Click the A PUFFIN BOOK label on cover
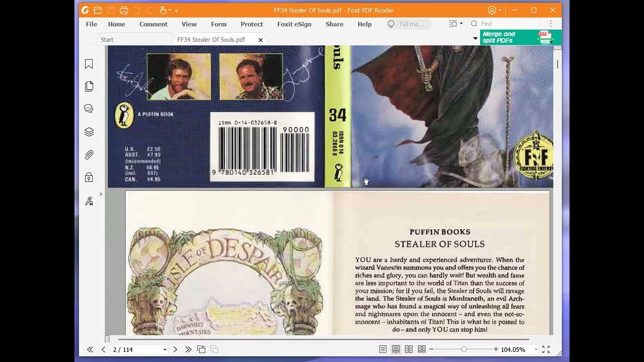644x362 pixels. 155,114
